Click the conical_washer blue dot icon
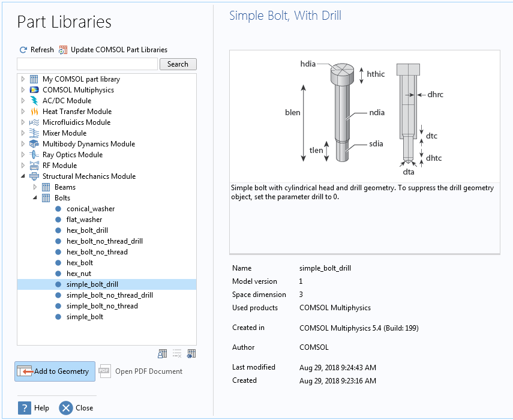 point(58,209)
